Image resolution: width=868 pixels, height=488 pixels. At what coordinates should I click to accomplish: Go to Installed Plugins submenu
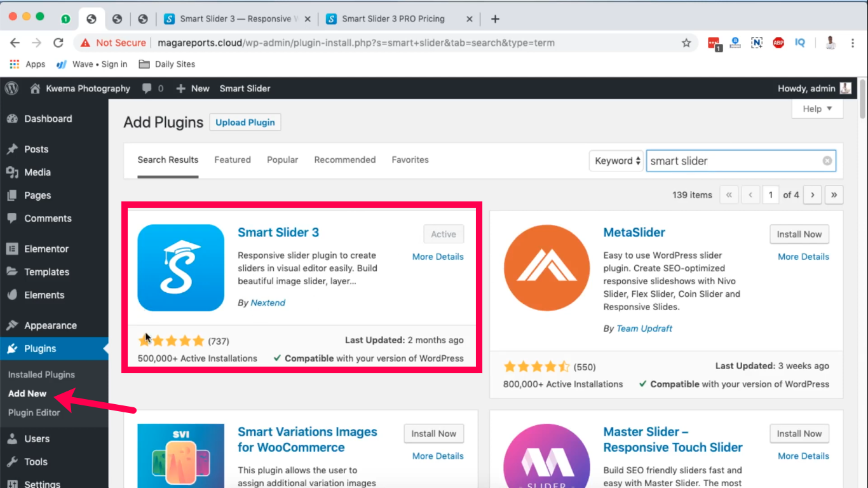coord(41,375)
